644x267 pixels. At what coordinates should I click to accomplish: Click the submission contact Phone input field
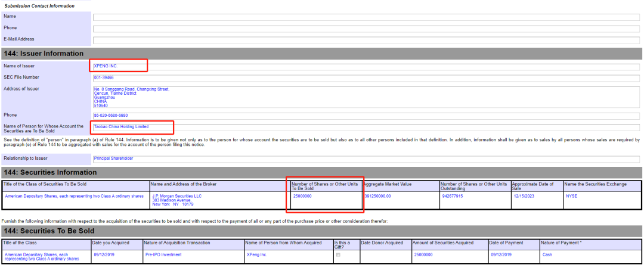[x=366, y=29]
